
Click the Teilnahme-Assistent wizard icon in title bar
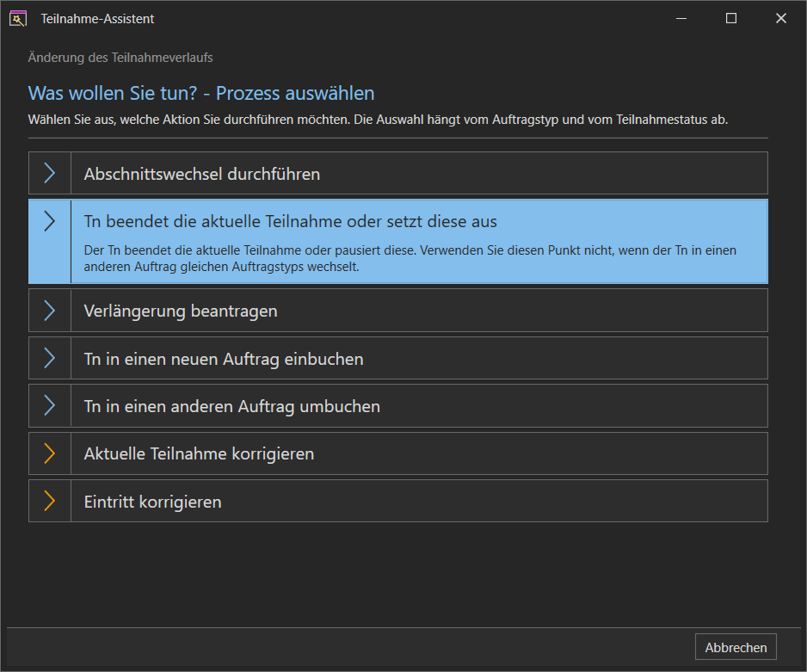18,19
